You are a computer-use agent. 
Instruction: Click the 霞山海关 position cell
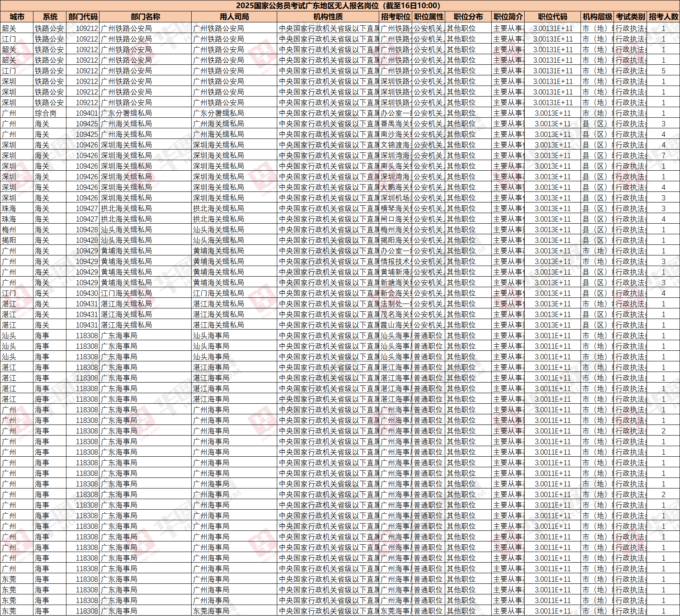(395, 325)
